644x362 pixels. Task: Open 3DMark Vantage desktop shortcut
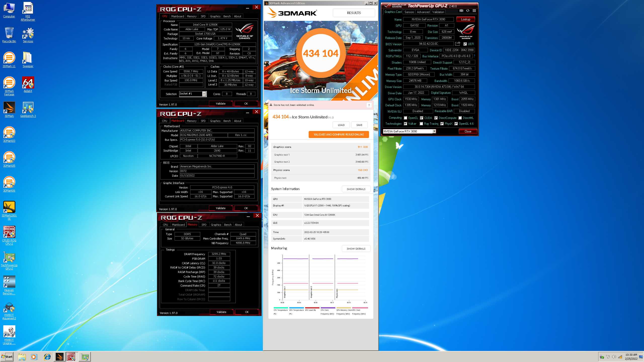coord(9,86)
